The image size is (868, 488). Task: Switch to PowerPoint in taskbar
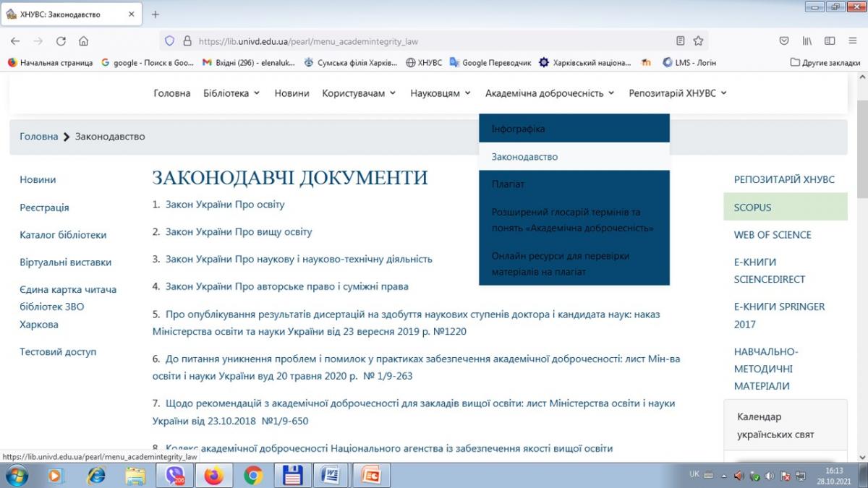click(x=371, y=475)
